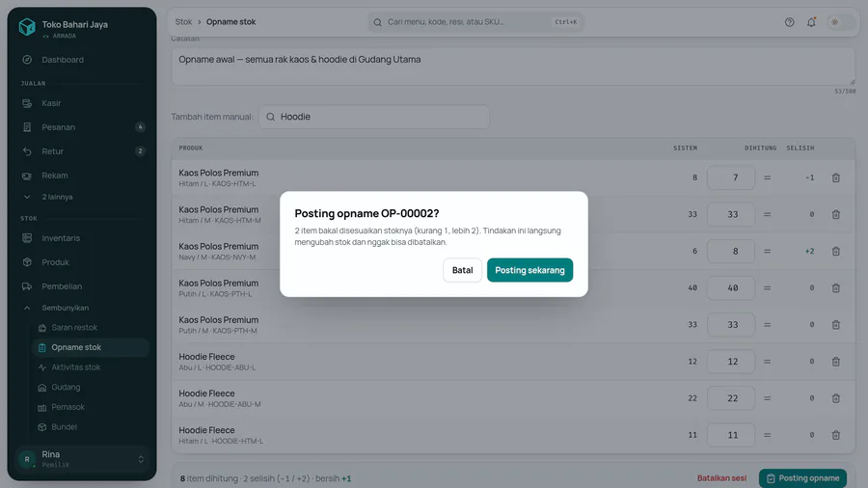
Task: Click Pesanan receipt icon in sidebar
Action: tap(27, 127)
